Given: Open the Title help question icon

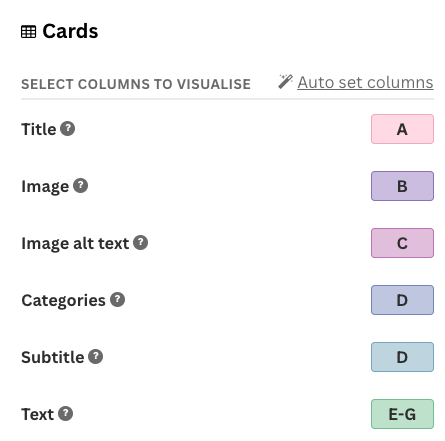Looking at the screenshot, I should [x=68, y=128].
